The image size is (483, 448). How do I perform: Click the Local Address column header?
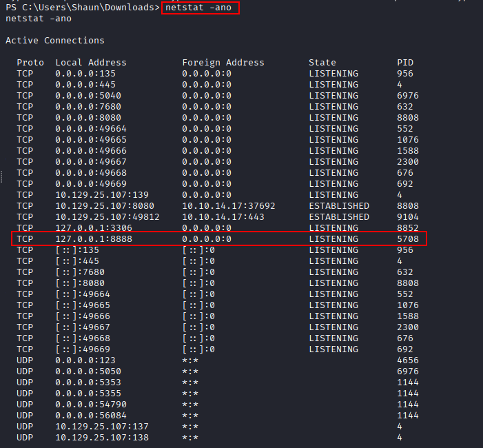(91, 63)
